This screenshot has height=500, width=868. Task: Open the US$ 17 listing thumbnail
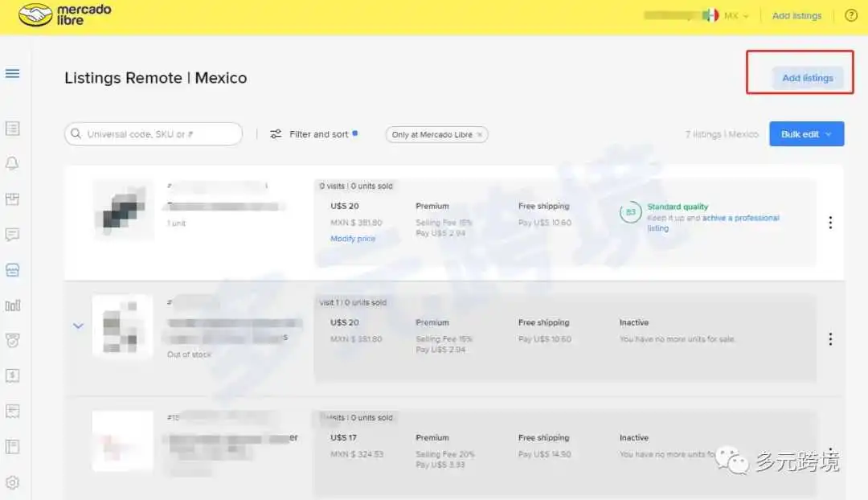(122, 441)
